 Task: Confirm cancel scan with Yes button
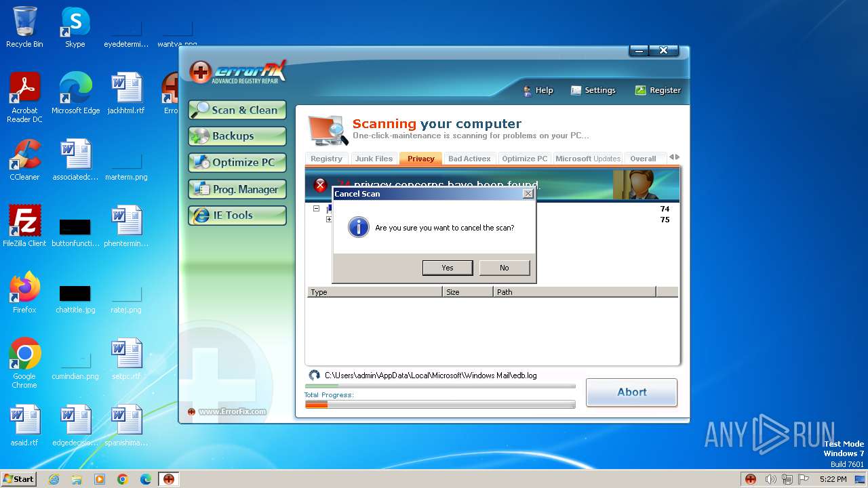(448, 268)
